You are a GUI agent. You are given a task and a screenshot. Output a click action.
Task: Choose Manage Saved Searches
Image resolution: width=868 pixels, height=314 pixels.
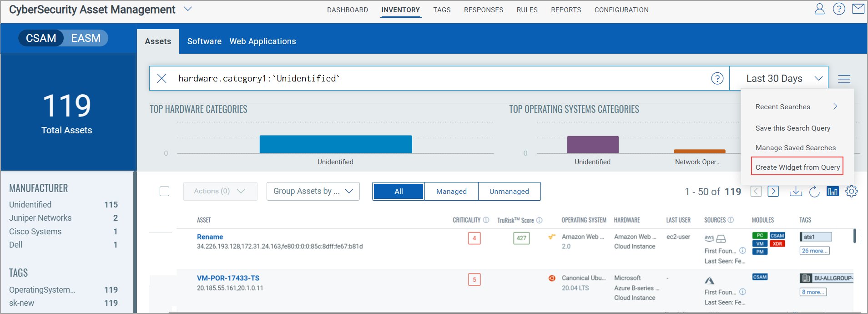[x=796, y=148]
